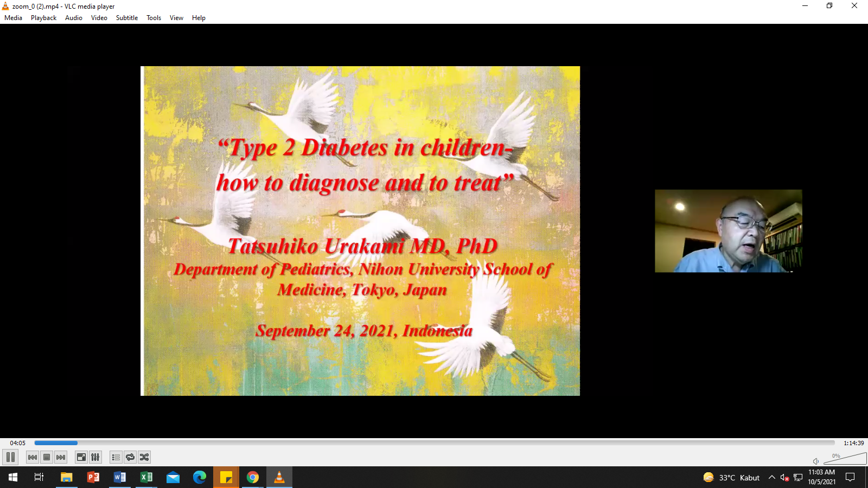Open Google Chrome from the taskbar

click(253, 478)
